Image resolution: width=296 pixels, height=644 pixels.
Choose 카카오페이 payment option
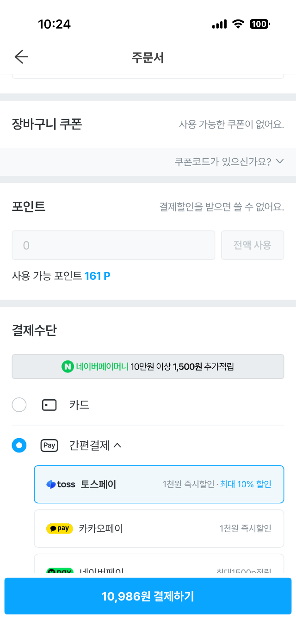(x=159, y=528)
